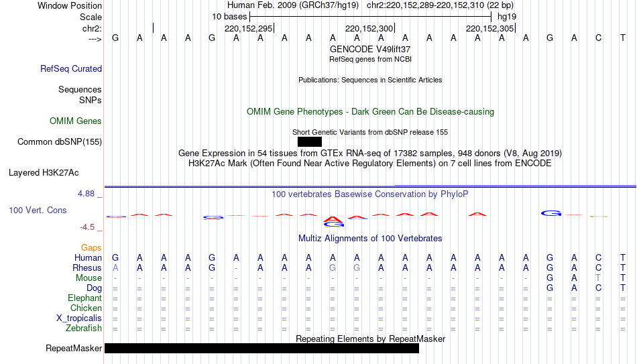This screenshot has height=364, width=637.
Task: Click the H3K27Ac Mark ENCODE track title
Action: click(x=370, y=164)
